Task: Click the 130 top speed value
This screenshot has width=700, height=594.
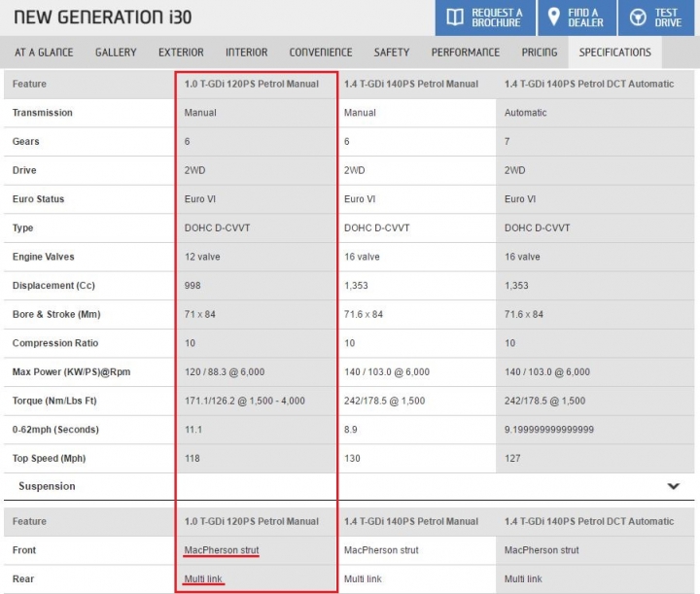Action: (352, 458)
